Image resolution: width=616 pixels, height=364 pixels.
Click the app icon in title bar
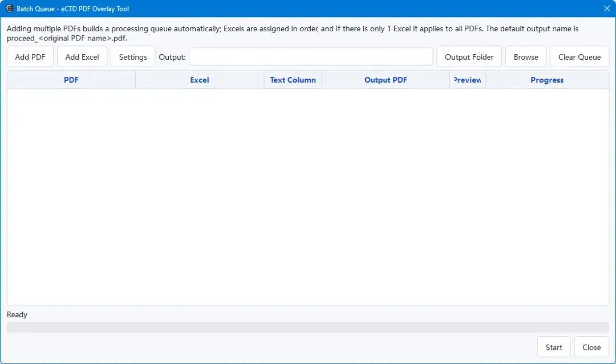click(10, 8)
